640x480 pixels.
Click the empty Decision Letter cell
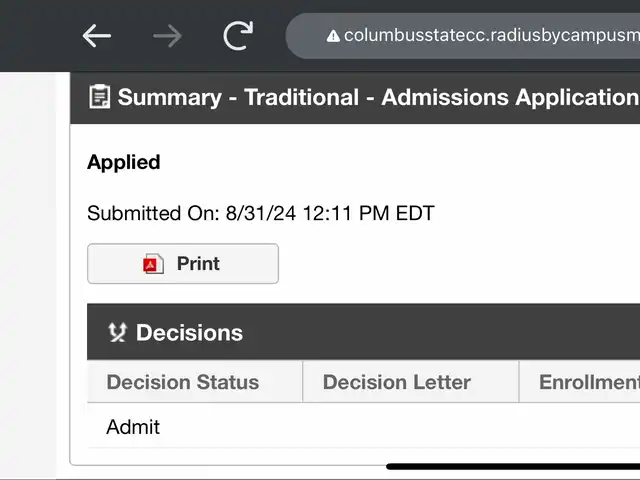(x=410, y=427)
